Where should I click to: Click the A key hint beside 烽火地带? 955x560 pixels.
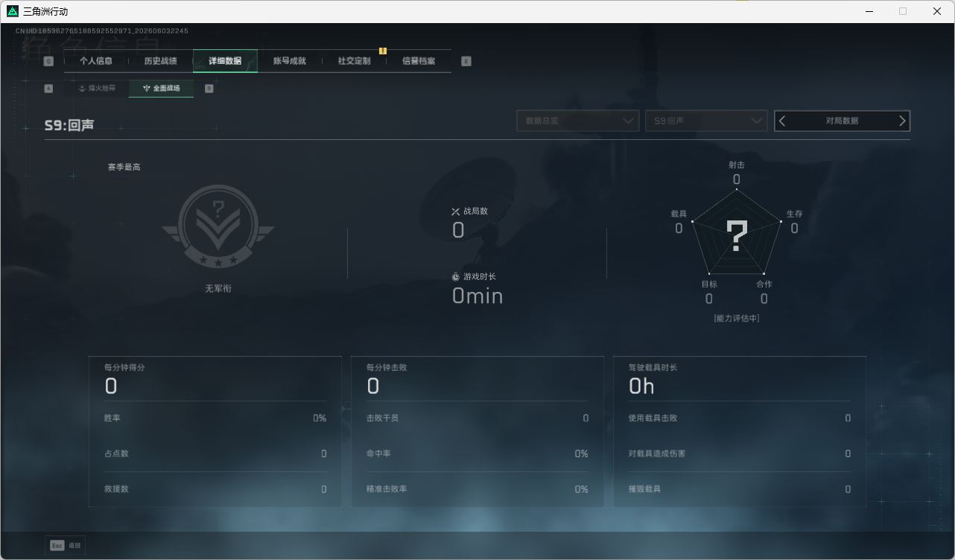[x=49, y=89]
